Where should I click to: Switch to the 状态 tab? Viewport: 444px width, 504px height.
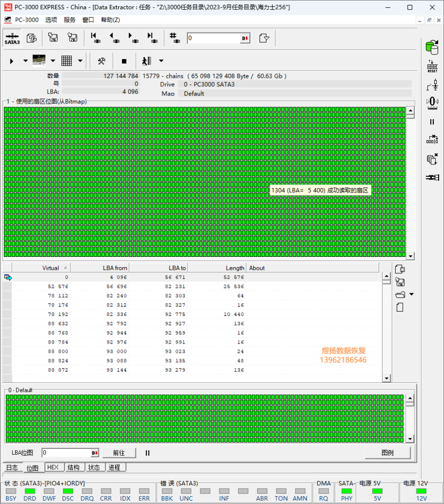point(94,468)
